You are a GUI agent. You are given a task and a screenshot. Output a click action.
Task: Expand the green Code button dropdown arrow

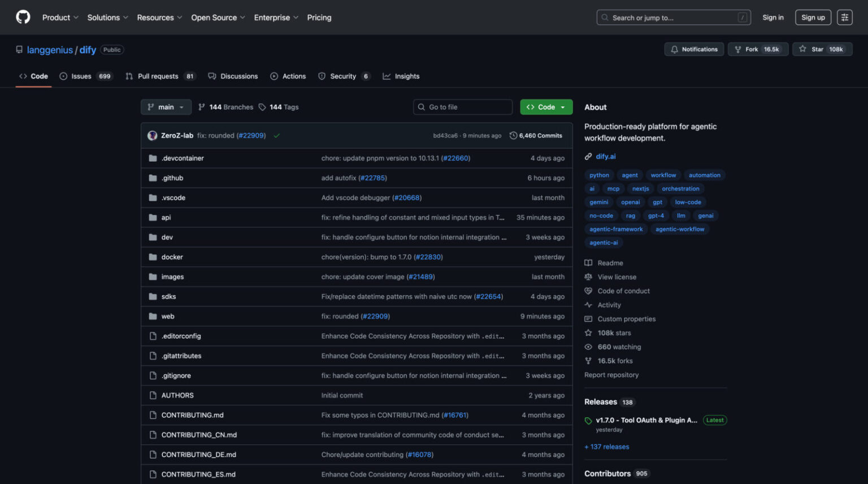pyautogui.click(x=563, y=107)
